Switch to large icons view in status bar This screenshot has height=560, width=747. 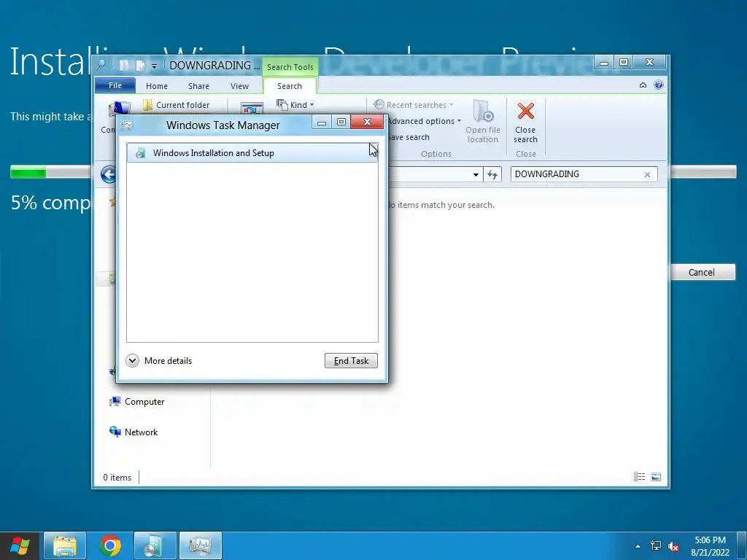(656, 477)
